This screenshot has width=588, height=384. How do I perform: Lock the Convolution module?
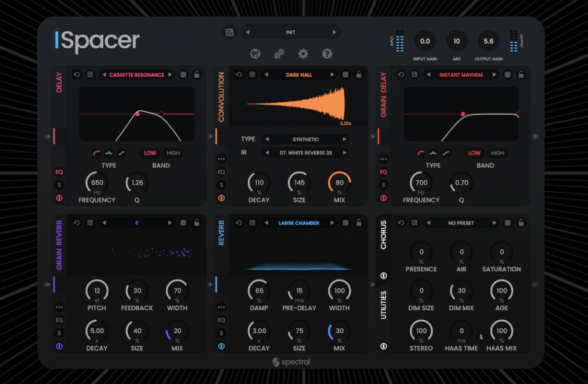coord(358,74)
